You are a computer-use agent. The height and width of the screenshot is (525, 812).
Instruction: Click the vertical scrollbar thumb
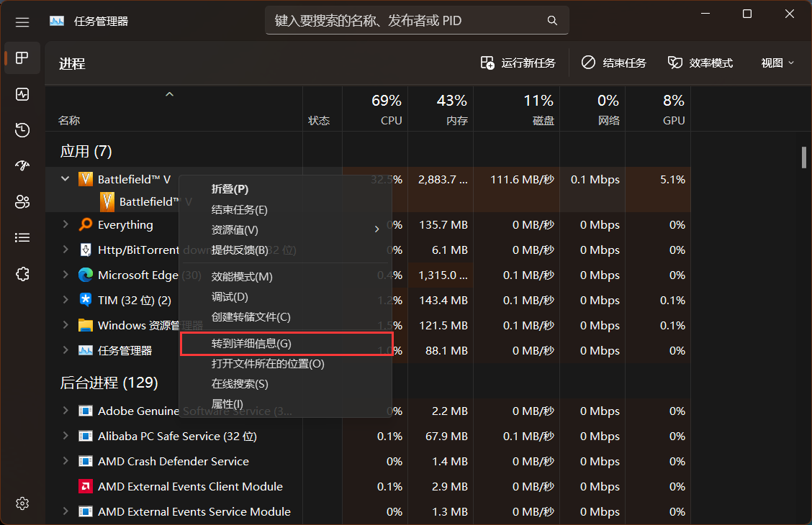click(803, 157)
